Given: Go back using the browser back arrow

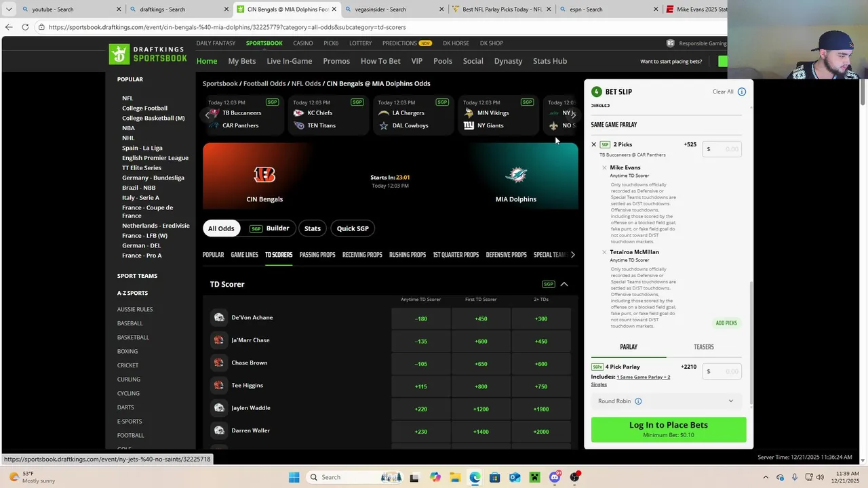Looking at the screenshot, I should 8,27.
